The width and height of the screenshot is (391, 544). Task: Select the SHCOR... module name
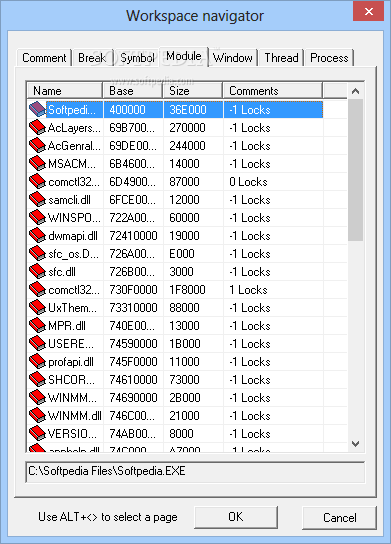(x=71, y=380)
